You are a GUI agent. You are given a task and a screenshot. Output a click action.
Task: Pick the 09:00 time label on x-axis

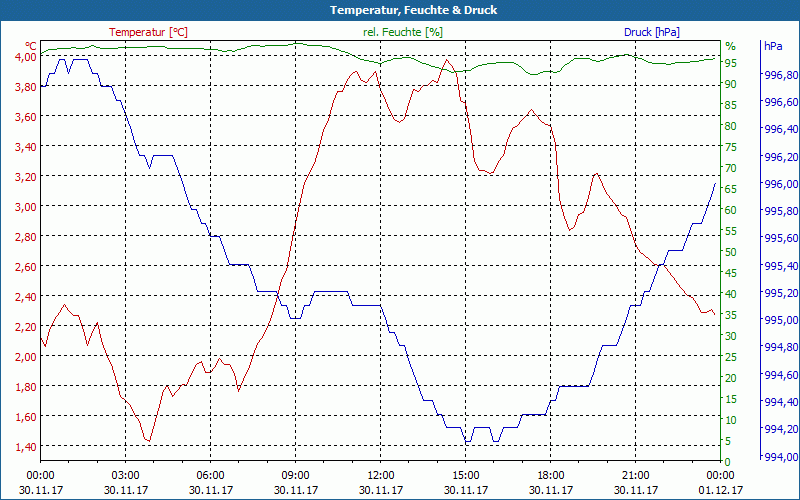[x=295, y=475]
